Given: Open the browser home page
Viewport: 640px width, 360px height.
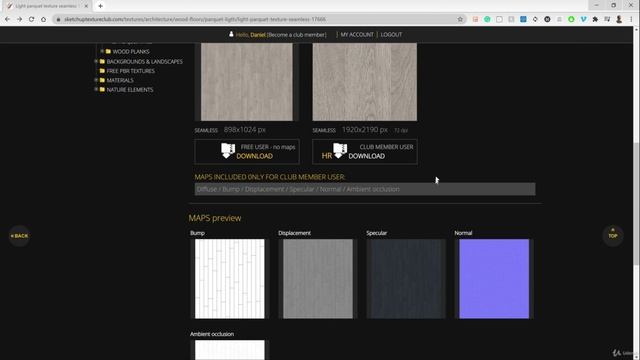Looking at the screenshot, I should (x=43, y=19).
